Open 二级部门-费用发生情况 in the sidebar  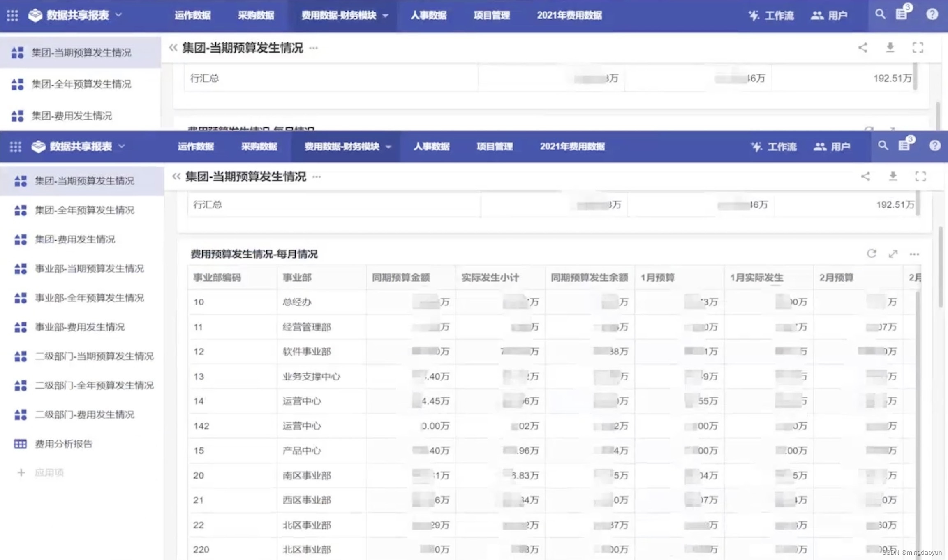click(84, 414)
